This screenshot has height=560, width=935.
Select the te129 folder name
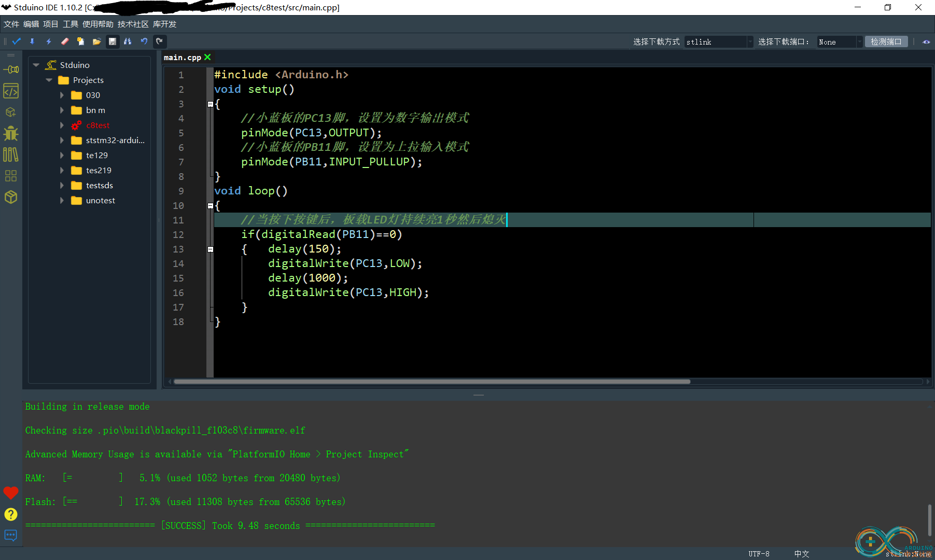[97, 155]
